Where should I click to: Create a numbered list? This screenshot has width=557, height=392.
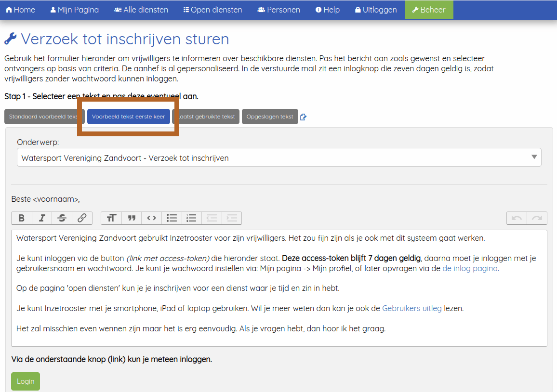[191, 218]
